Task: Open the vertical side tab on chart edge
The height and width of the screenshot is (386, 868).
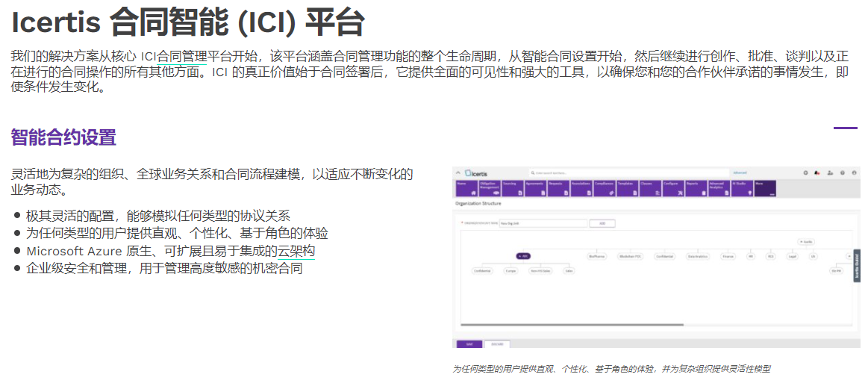Action: click(x=856, y=266)
